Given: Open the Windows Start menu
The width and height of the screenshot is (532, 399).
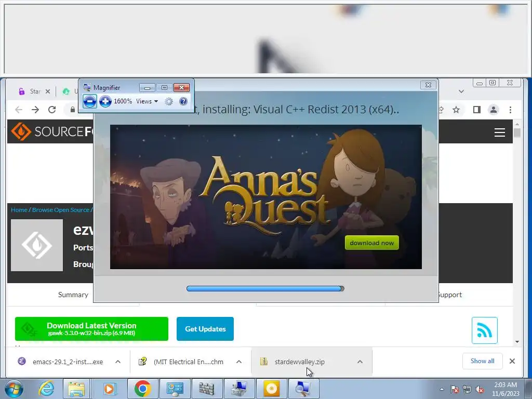Looking at the screenshot, I should tap(14, 389).
